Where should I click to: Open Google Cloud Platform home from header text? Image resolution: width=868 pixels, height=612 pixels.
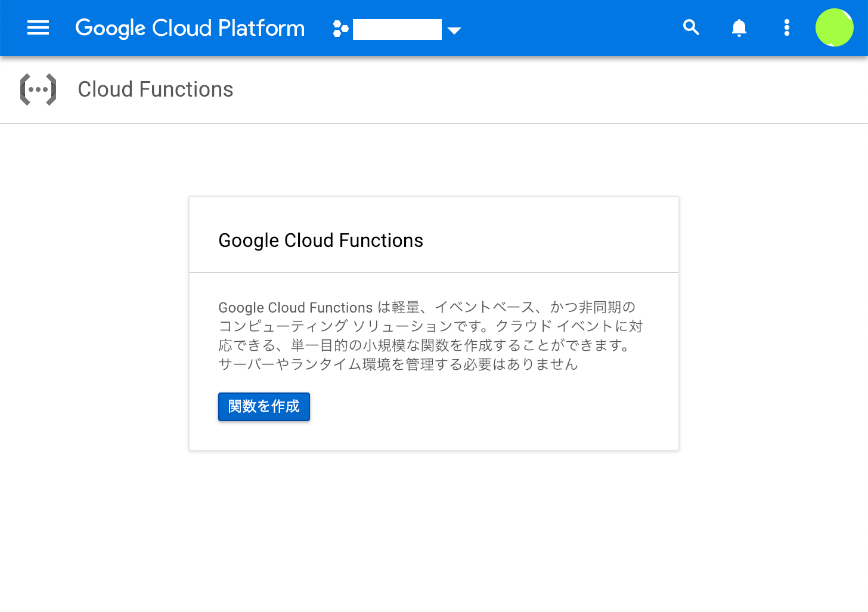[x=190, y=27]
